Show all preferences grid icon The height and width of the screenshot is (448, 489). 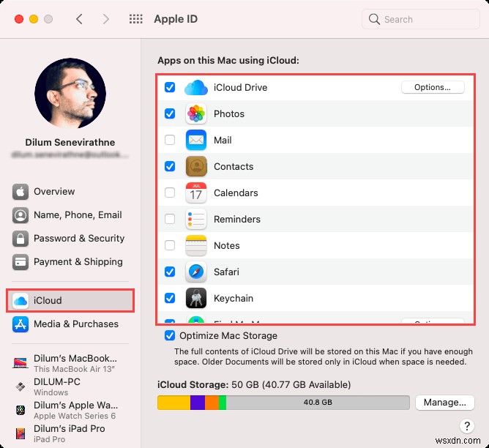click(136, 19)
